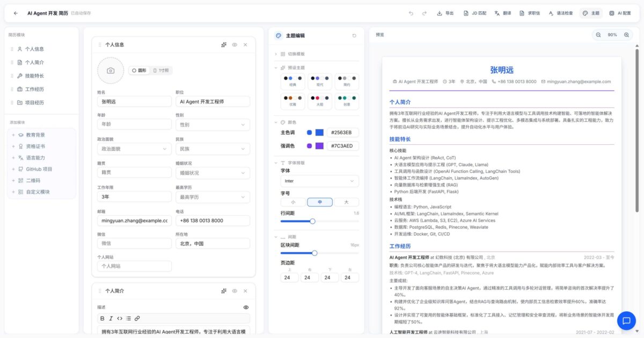Viewport: 644px width, 338px height.
Task: Set font size to 大
Action: point(346,202)
